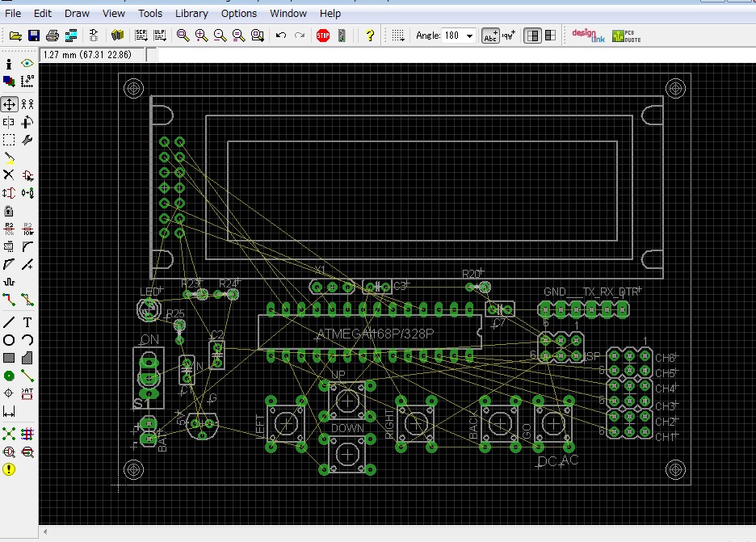Open the Library menu
This screenshot has height=542, width=756.
point(191,14)
